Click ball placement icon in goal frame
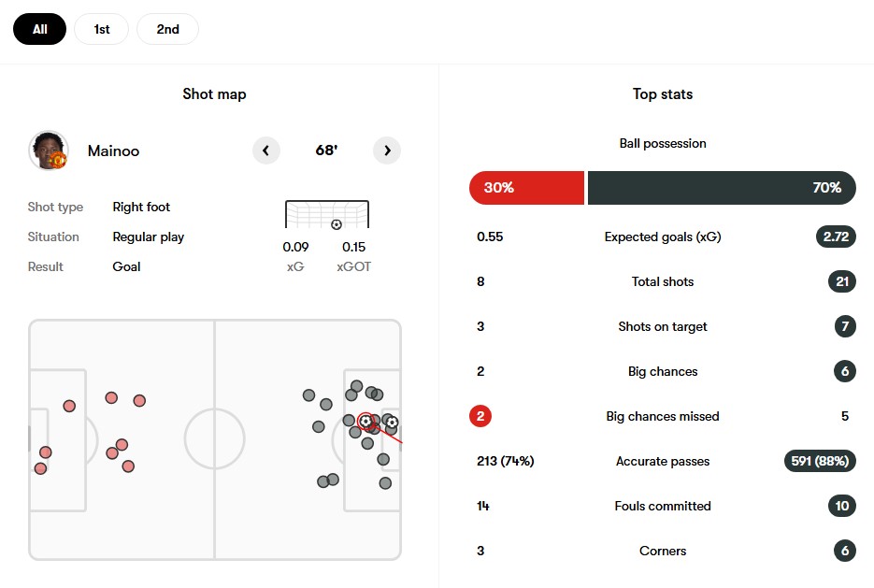The width and height of the screenshot is (874, 588). 337,224
